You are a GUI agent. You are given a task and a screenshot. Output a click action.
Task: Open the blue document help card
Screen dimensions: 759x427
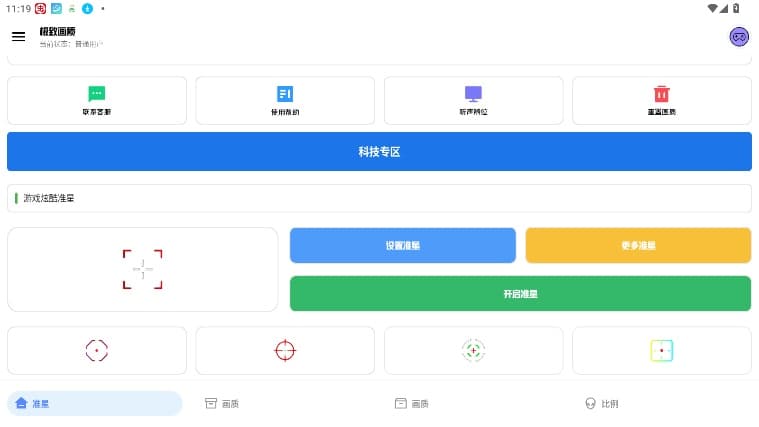285,101
